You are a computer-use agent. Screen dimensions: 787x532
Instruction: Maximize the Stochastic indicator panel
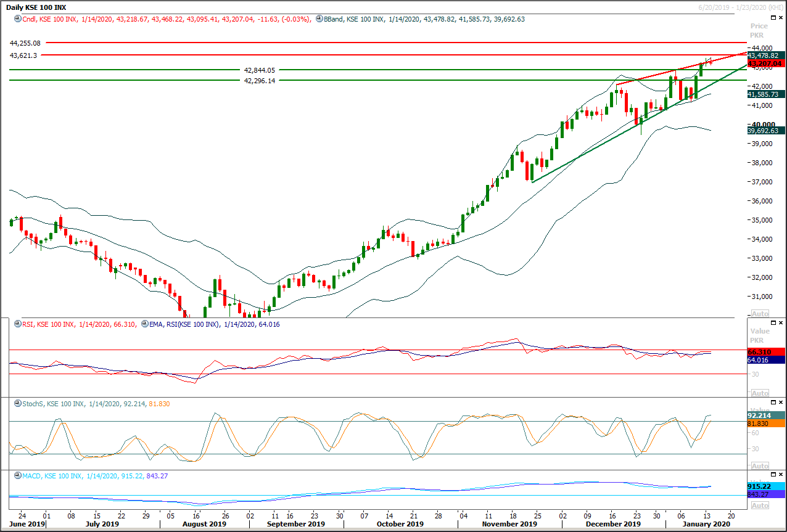[774, 403]
